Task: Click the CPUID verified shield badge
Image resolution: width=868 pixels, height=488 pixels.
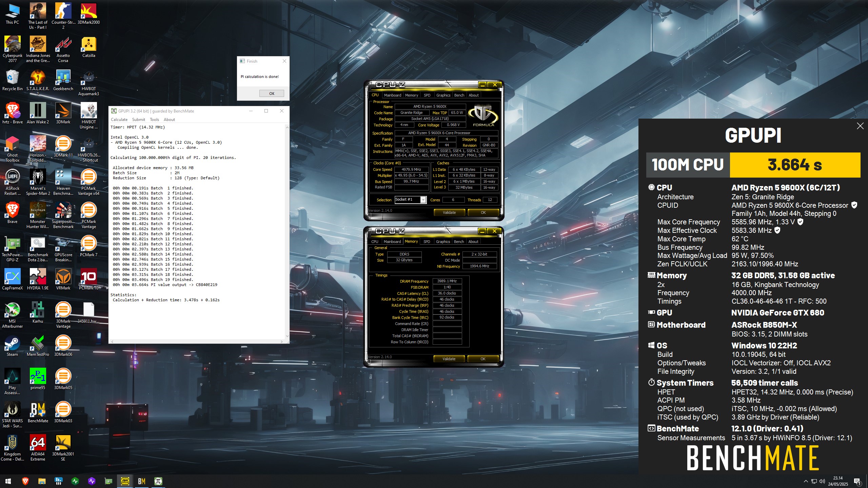Action: (854, 205)
